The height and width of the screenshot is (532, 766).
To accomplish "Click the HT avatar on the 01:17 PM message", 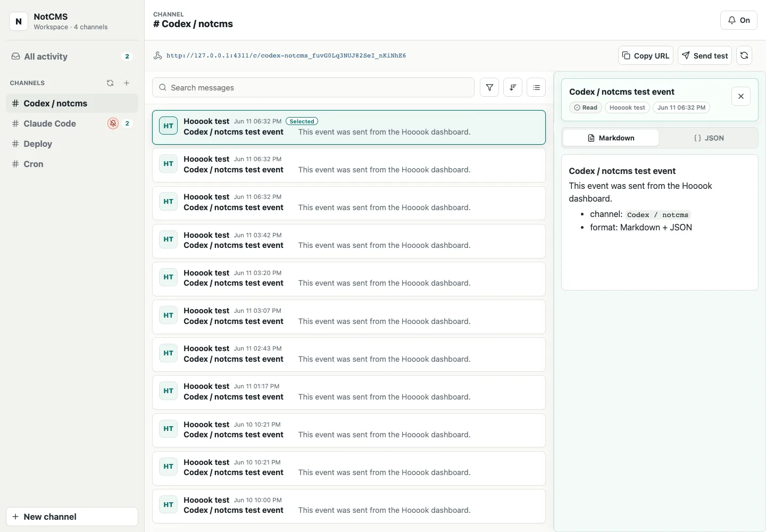I will [169, 391].
